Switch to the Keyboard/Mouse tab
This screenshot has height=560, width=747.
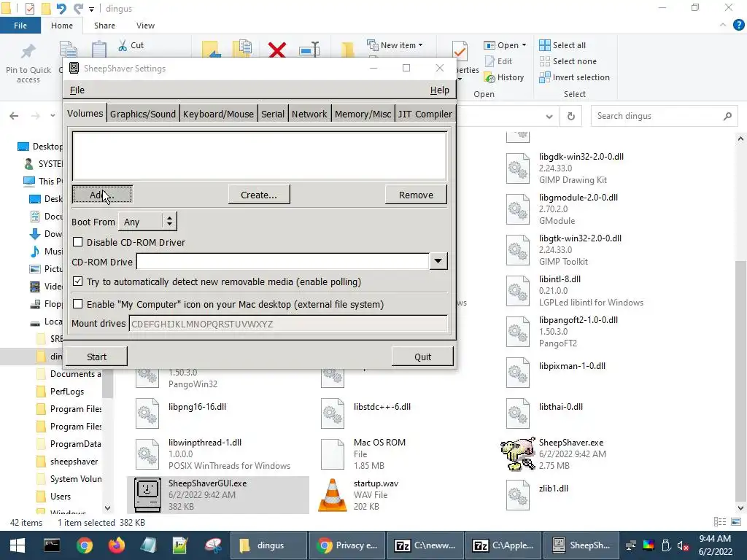(x=218, y=114)
